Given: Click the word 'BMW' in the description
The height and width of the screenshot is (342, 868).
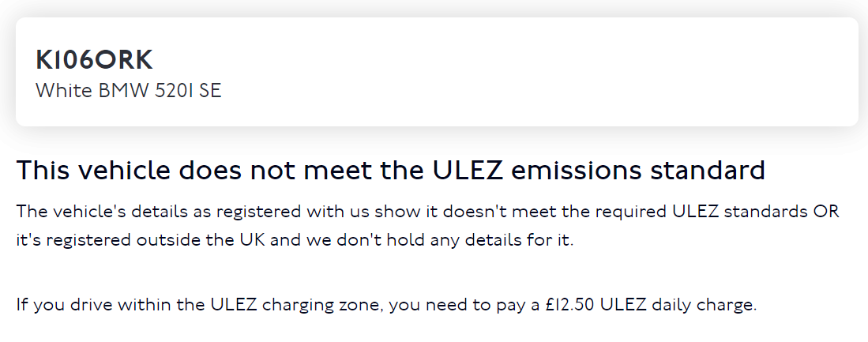Looking at the screenshot, I should click(124, 91).
